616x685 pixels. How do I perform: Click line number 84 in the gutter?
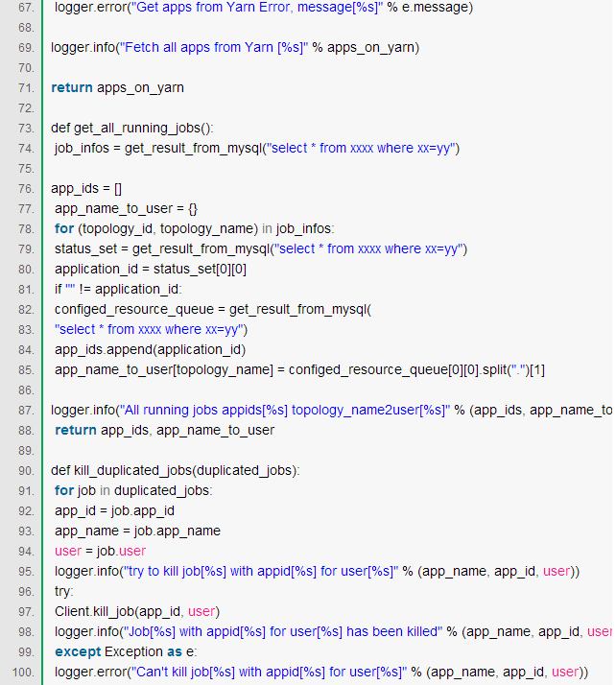[x=26, y=350]
